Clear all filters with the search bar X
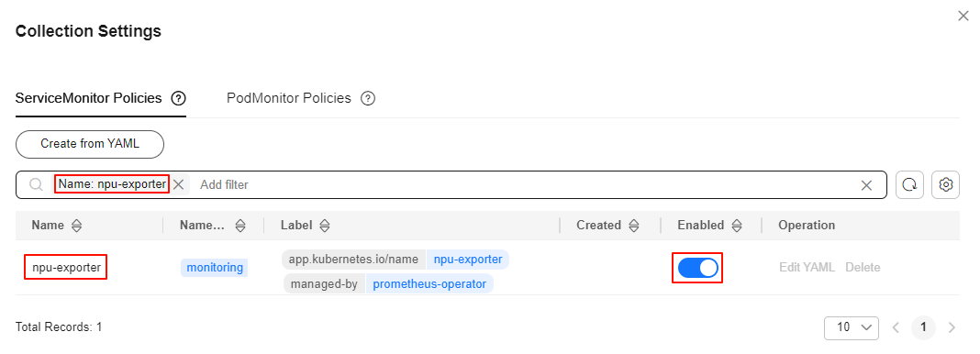This screenshot has height=354, width=980. (x=866, y=185)
